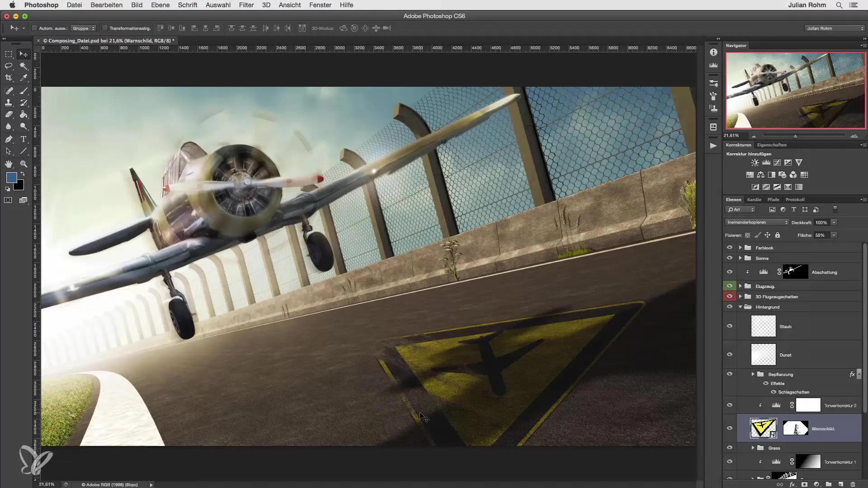Hide the Dunst layer
The width and height of the screenshot is (868, 488).
[x=729, y=355]
